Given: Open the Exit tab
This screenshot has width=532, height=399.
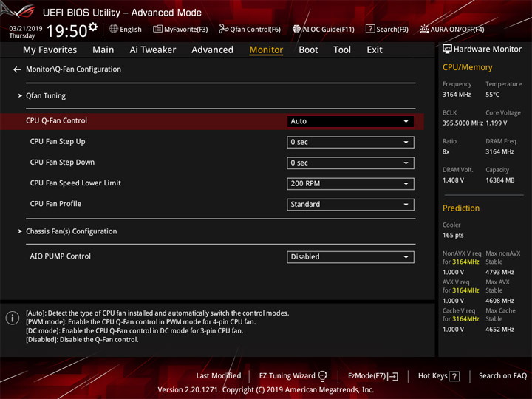Looking at the screenshot, I should pyautogui.click(x=375, y=50).
